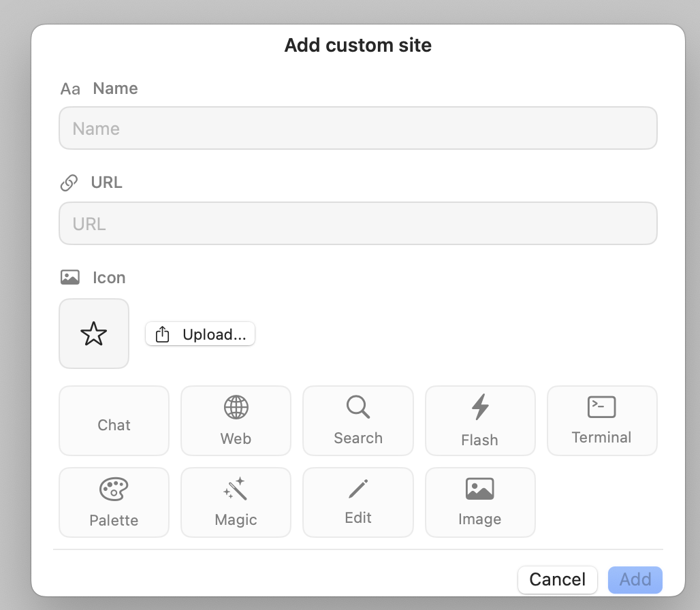Image resolution: width=700 pixels, height=610 pixels.
Task: Click the chain link glyph beside URL
Action: 69,183
